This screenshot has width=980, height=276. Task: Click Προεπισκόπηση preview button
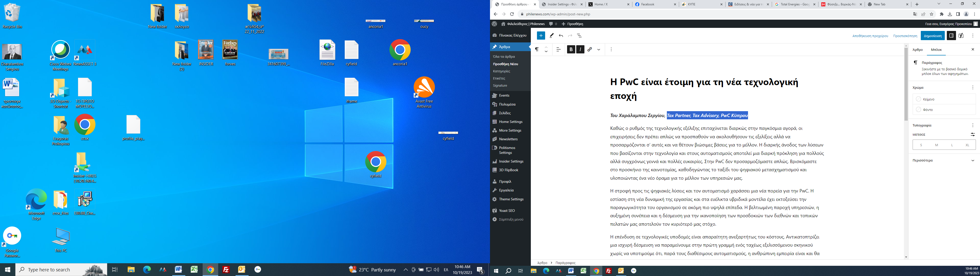coord(905,36)
